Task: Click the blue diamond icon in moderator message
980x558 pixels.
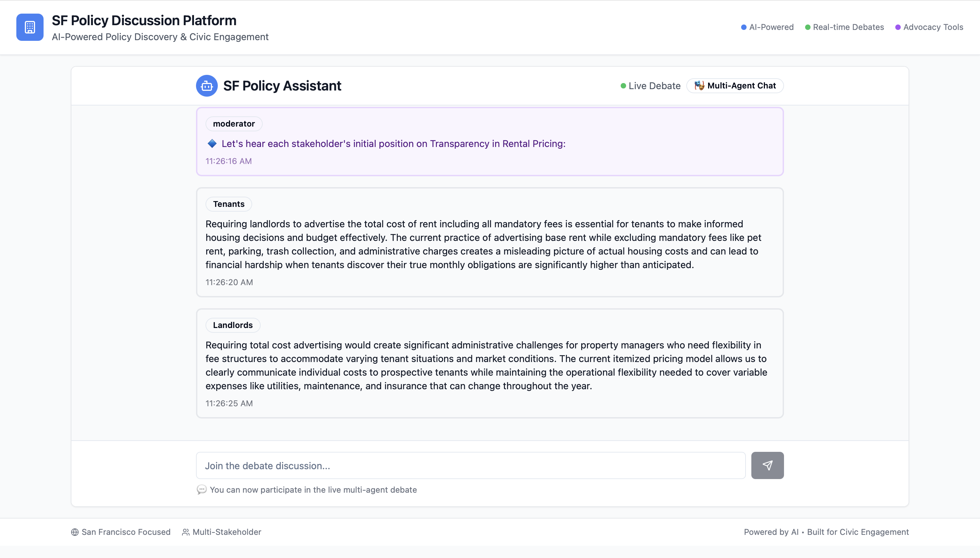Action: [x=212, y=143]
